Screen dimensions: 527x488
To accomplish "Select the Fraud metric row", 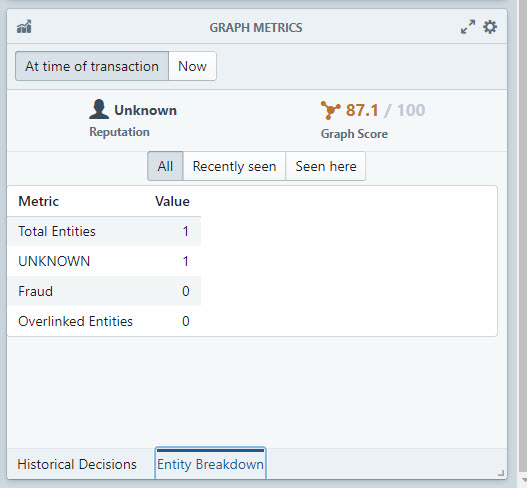I will (x=104, y=291).
